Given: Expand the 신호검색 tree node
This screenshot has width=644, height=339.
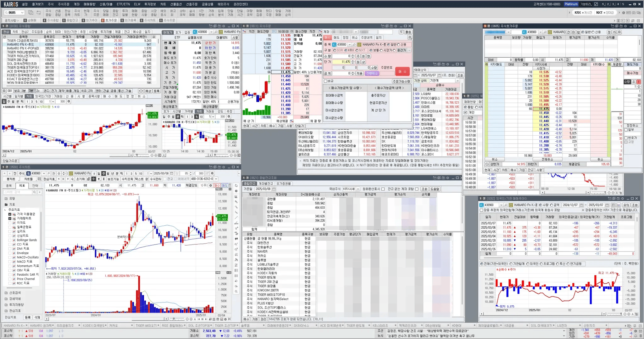Looking at the screenshot, I should click(x=6, y=293).
